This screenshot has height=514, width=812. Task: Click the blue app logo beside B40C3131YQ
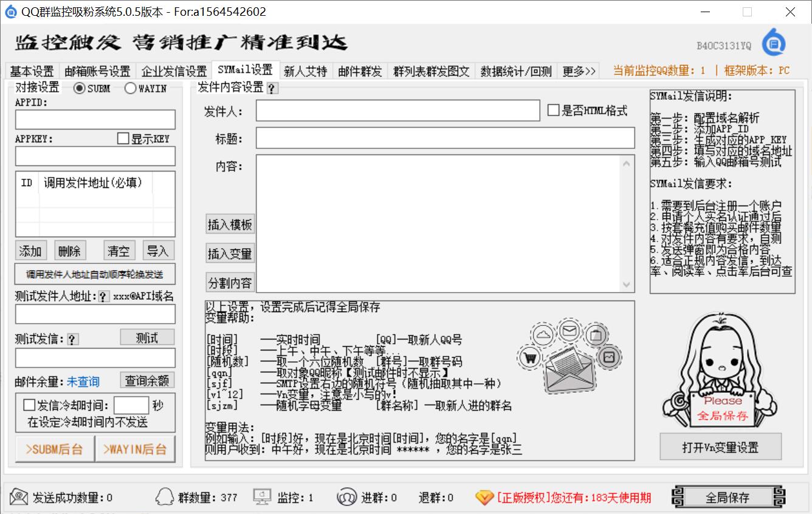(x=774, y=43)
